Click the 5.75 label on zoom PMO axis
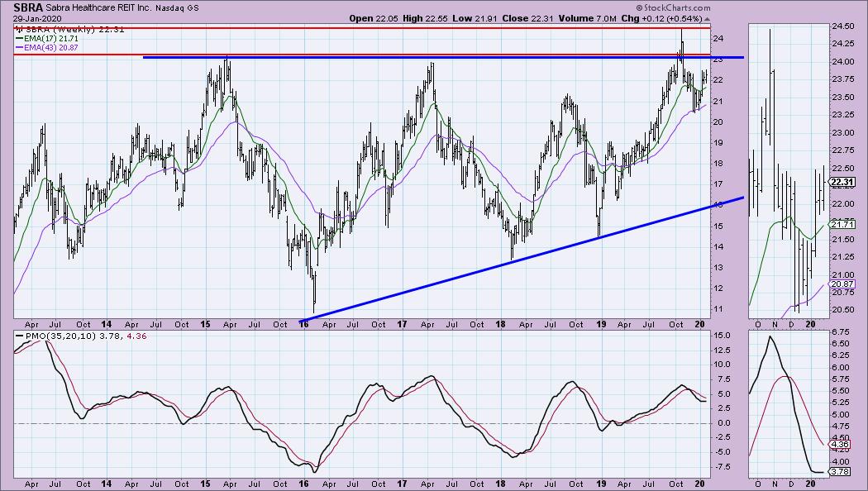Viewport: 868px width, 491px height. pos(840,379)
